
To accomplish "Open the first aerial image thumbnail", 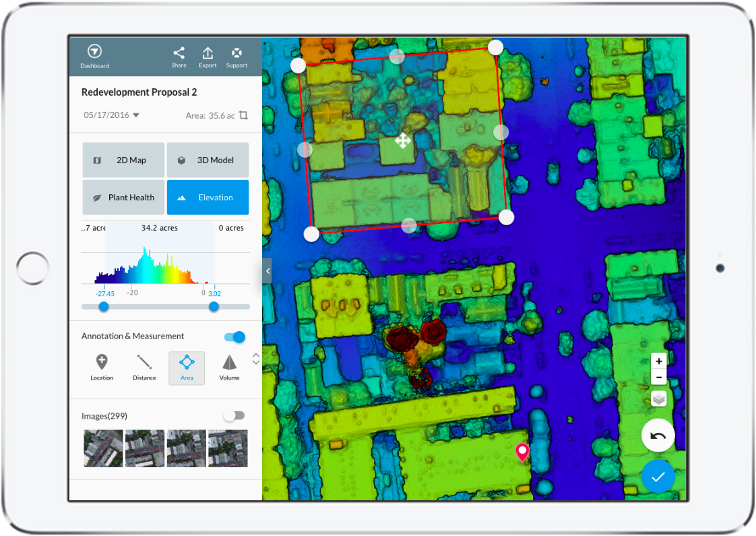I will pyautogui.click(x=102, y=448).
